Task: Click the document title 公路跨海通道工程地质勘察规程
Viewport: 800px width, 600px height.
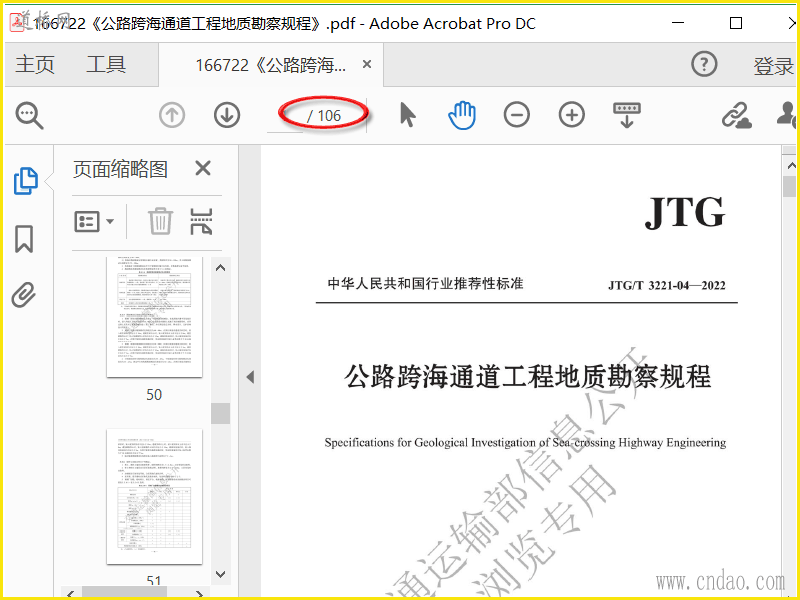Action: (x=527, y=378)
